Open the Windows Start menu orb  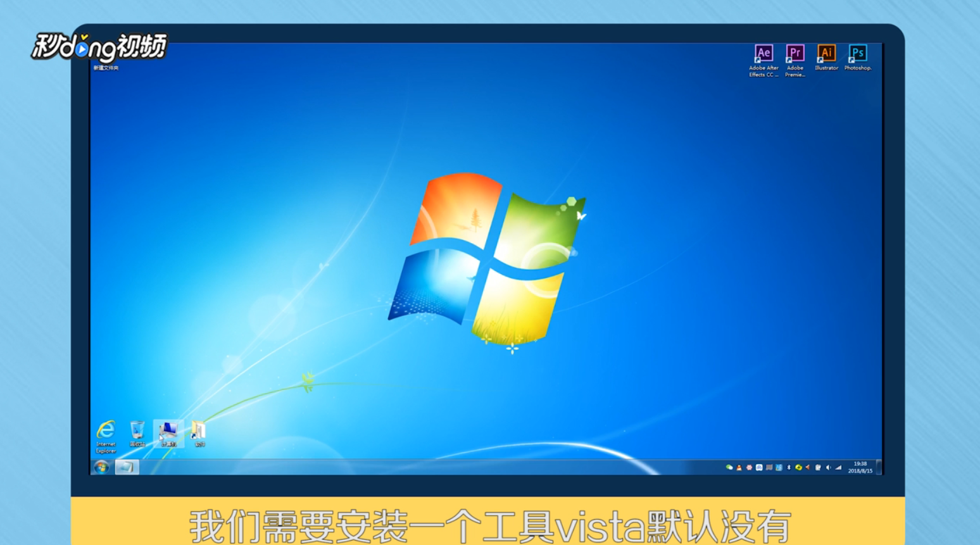(x=101, y=467)
